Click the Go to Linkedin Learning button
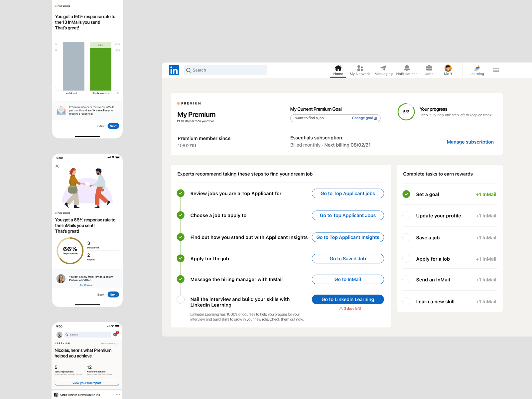 tap(347, 300)
